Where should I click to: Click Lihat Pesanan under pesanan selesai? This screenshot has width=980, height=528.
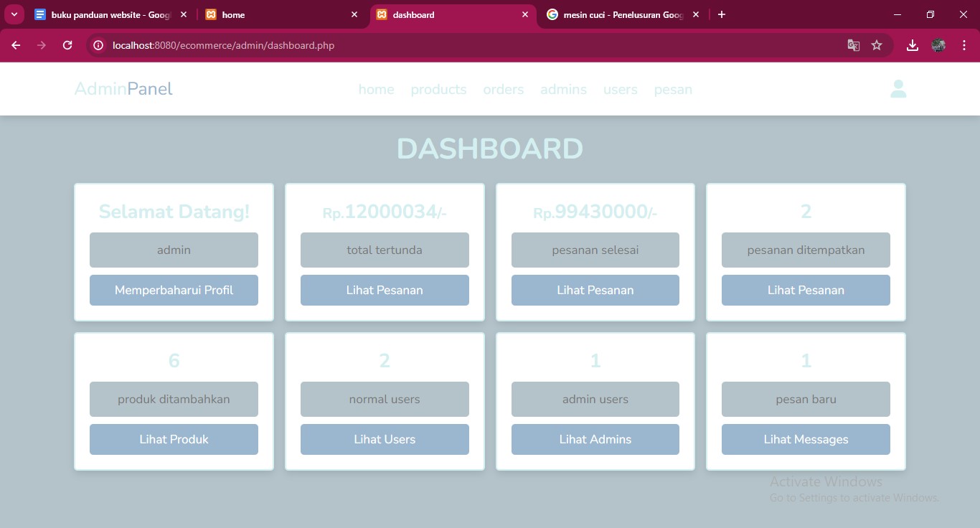[595, 290]
